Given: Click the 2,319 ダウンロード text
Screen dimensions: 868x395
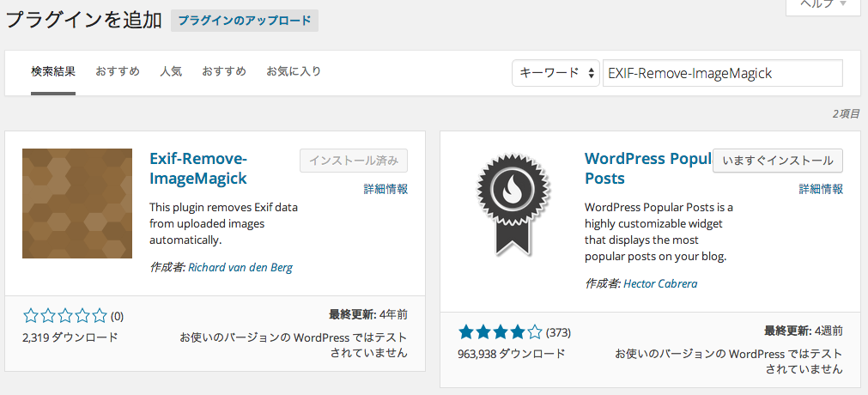Looking at the screenshot, I should [70, 337].
